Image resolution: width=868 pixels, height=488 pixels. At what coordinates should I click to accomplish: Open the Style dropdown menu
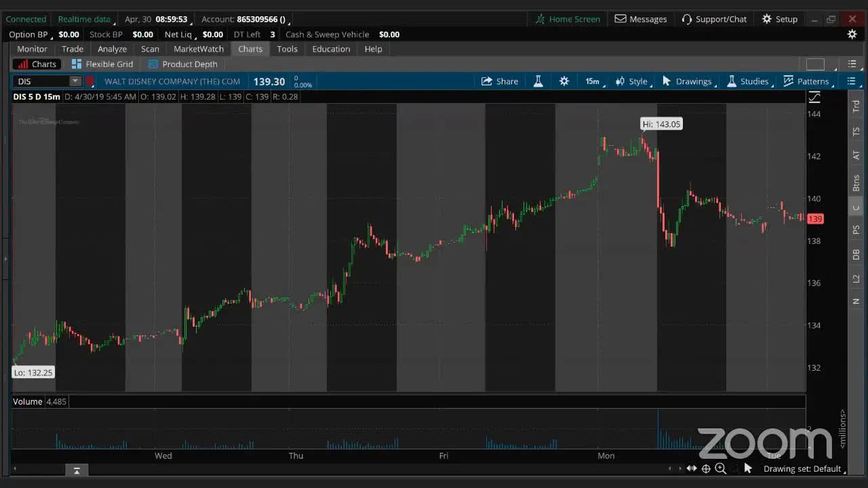633,81
